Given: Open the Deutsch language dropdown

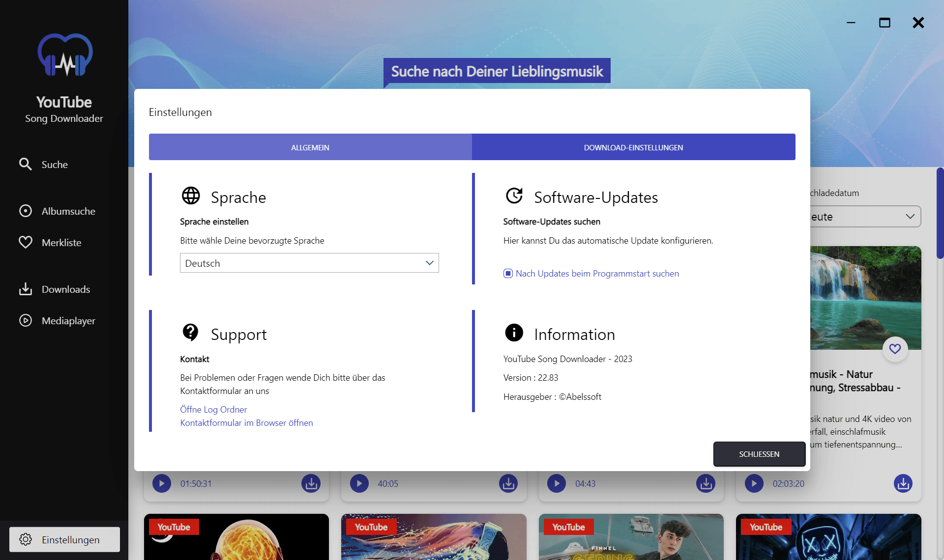Looking at the screenshot, I should [x=309, y=263].
